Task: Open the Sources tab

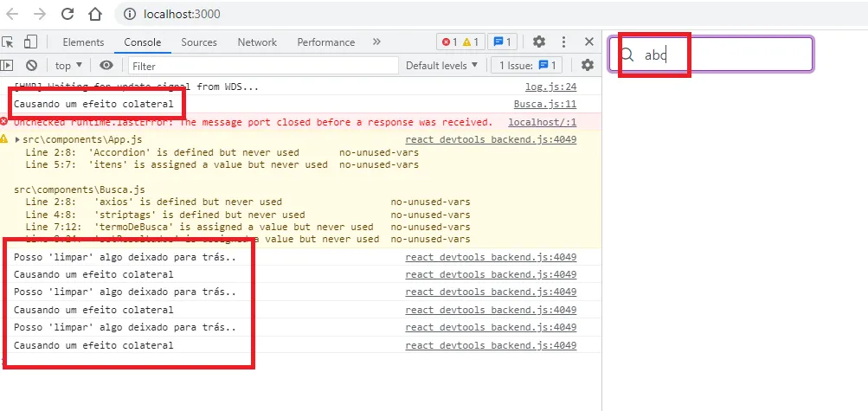Action: 199,42
